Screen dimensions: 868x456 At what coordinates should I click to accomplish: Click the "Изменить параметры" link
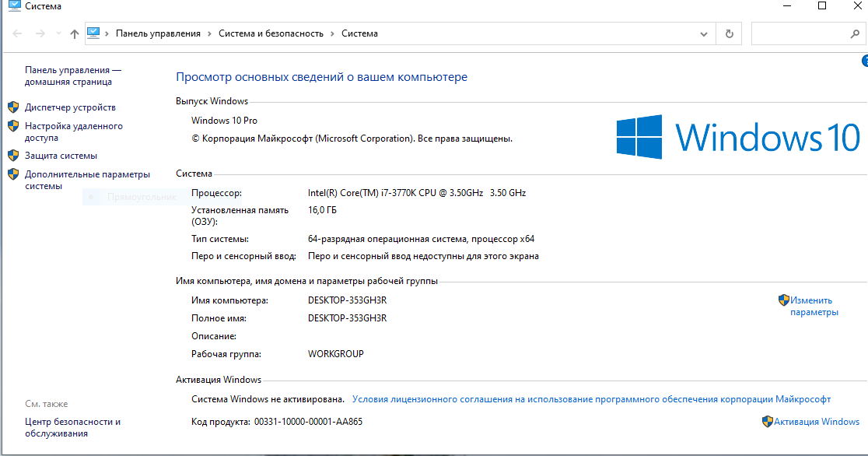[813, 306]
